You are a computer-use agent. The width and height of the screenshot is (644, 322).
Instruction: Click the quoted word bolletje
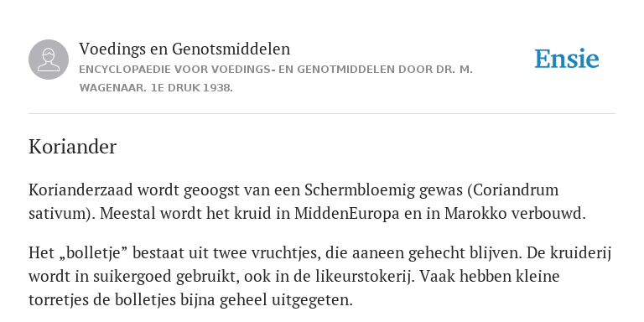[x=90, y=253]
